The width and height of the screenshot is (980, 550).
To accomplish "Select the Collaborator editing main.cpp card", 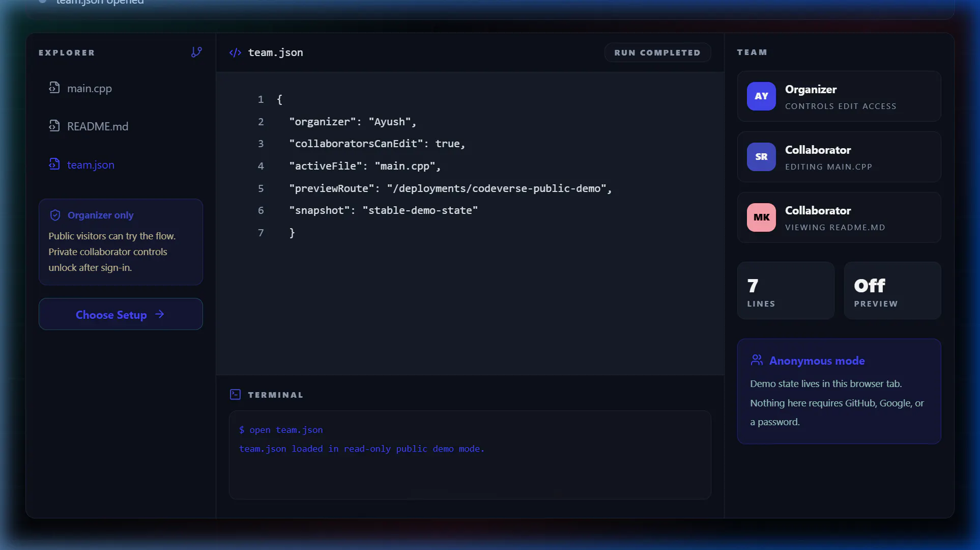I will (839, 157).
